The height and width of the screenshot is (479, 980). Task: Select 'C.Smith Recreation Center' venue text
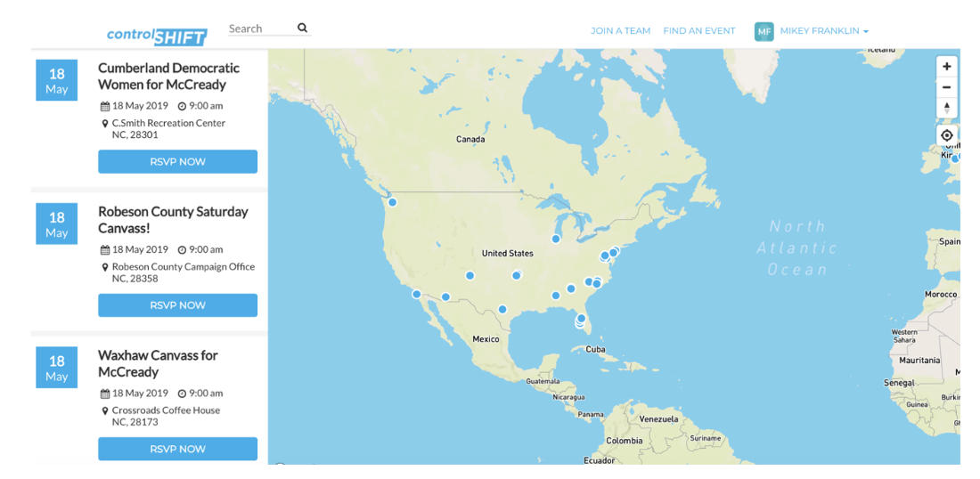[x=168, y=123]
